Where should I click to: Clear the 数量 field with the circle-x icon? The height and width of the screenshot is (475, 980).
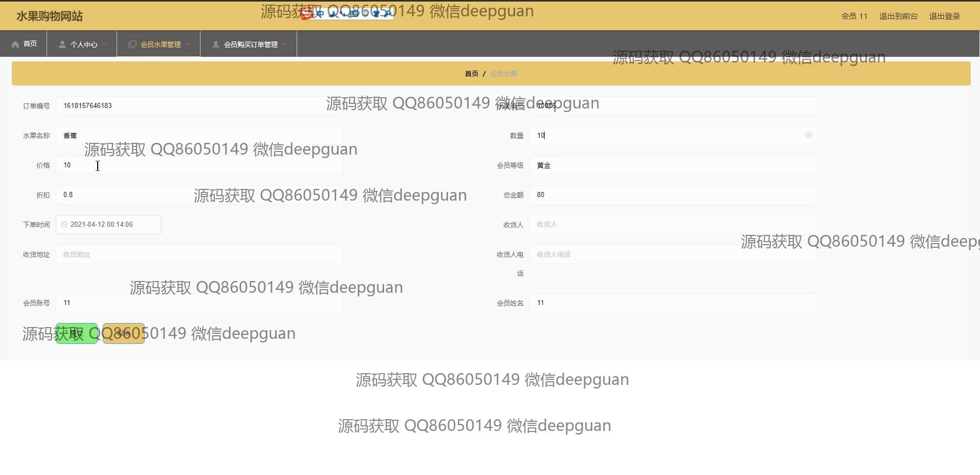[809, 135]
